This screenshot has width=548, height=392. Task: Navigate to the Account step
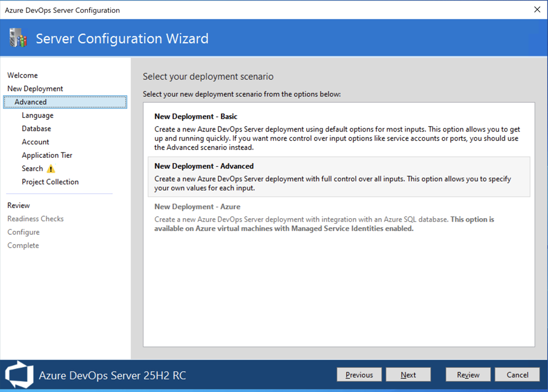click(35, 142)
